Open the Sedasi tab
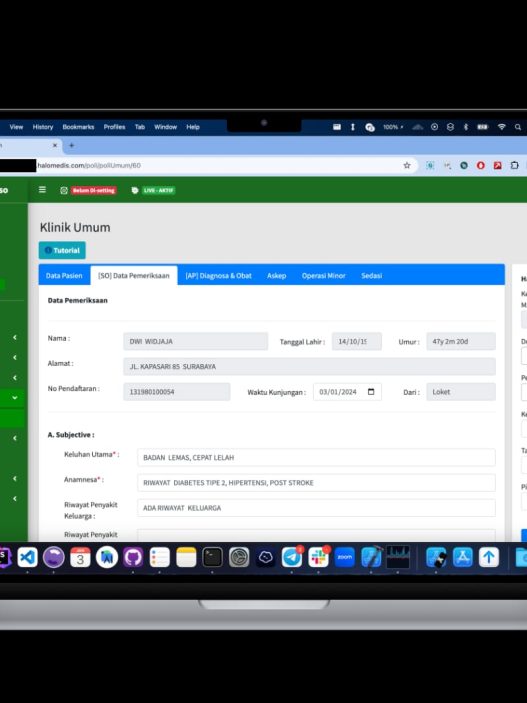527x703 pixels. (x=371, y=276)
